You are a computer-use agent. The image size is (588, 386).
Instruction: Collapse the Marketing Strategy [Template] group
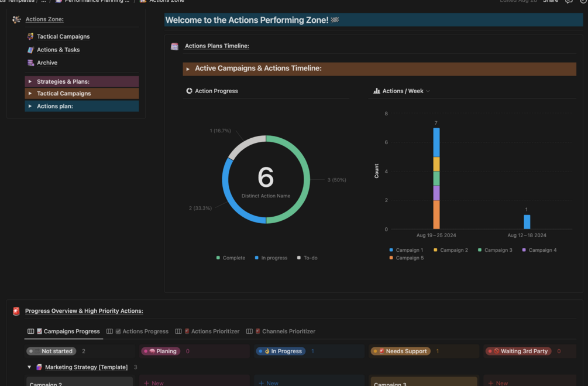[29, 367]
